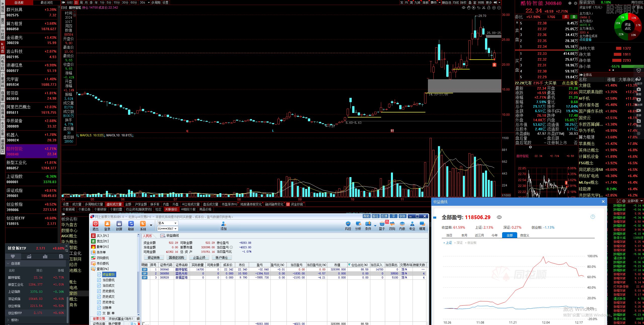Screen dimensions: 644x325
Task: Open the account 01****3567 dropdown
Action: tap(168, 229)
